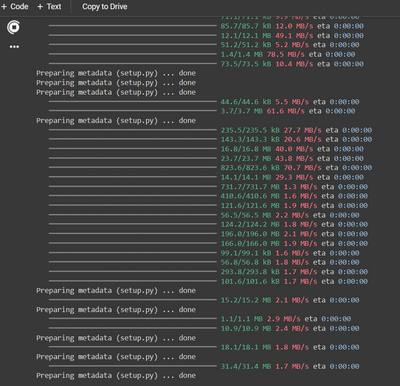Click 'Preparing metadata' line directly below 101.6/101.6 kB

[x=116, y=291]
